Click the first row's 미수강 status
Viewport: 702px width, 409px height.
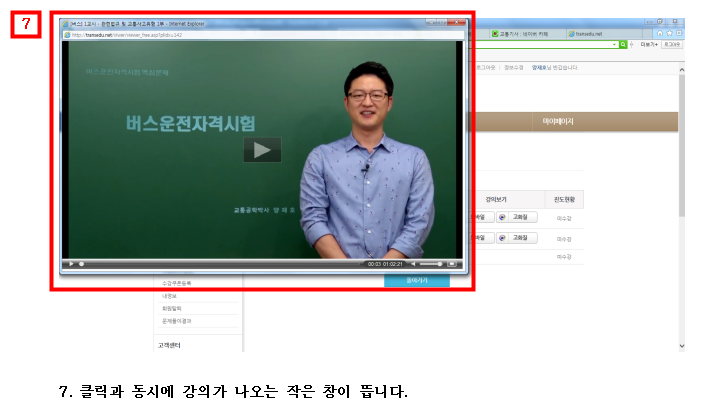[564, 218]
